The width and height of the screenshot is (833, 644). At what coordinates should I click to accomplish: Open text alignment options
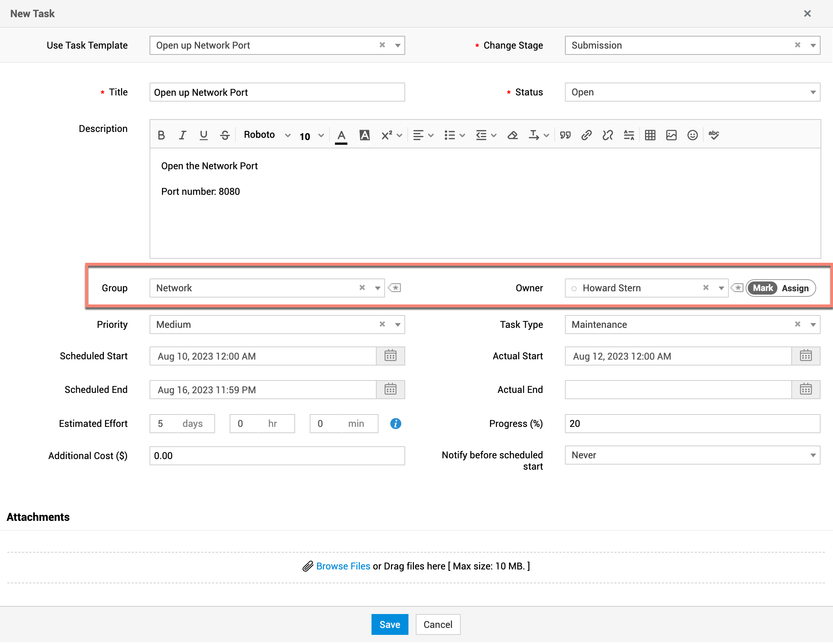click(x=423, y=135)
